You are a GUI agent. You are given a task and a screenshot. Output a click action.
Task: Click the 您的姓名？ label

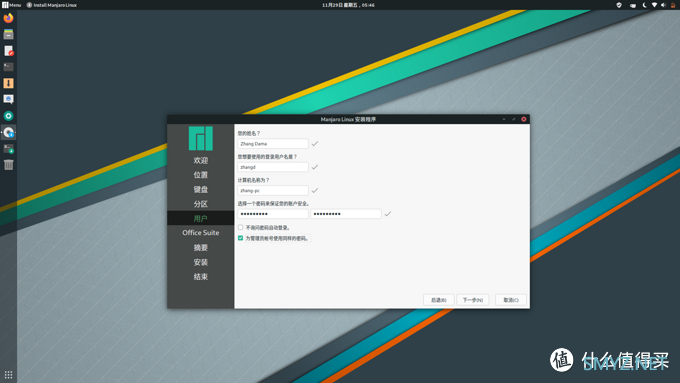[x=249, y=134]
